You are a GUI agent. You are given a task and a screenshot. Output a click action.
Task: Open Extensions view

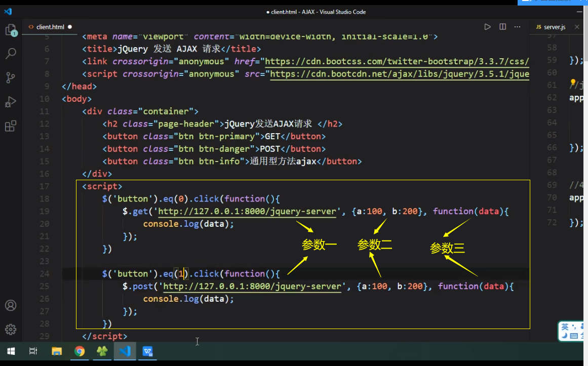pyautogui.click(x=11, y=126)
